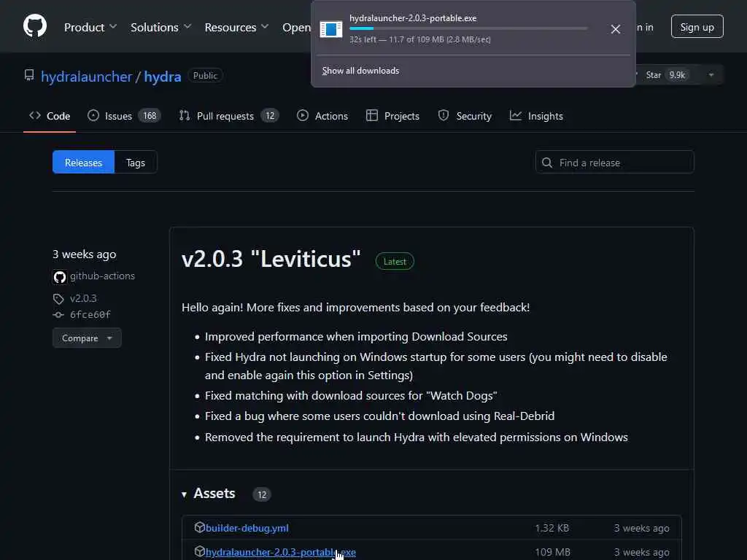This screenshot has height=560, width=747.
Task: Click the 9.9k star count
Action: coord(677,75)
